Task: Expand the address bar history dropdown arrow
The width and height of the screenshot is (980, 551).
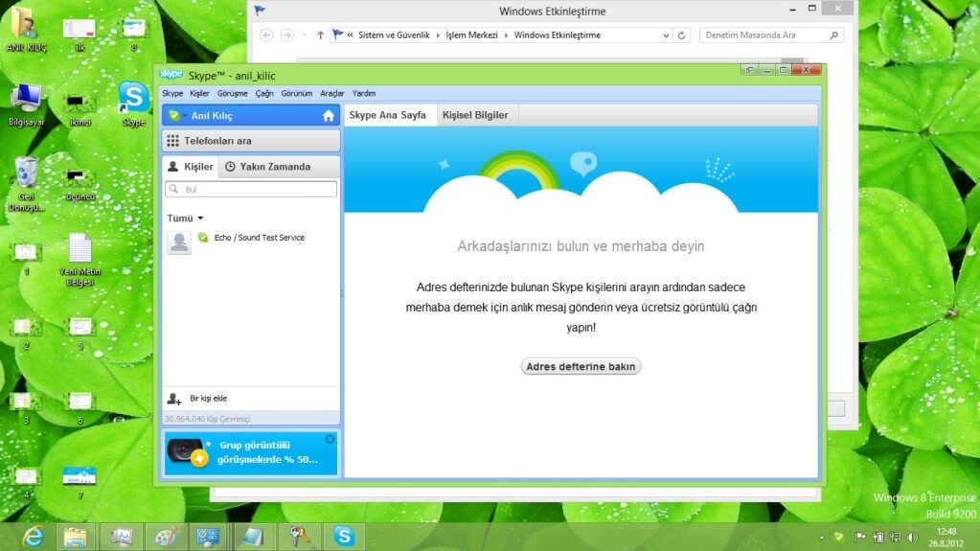Action: click(667, 35)
